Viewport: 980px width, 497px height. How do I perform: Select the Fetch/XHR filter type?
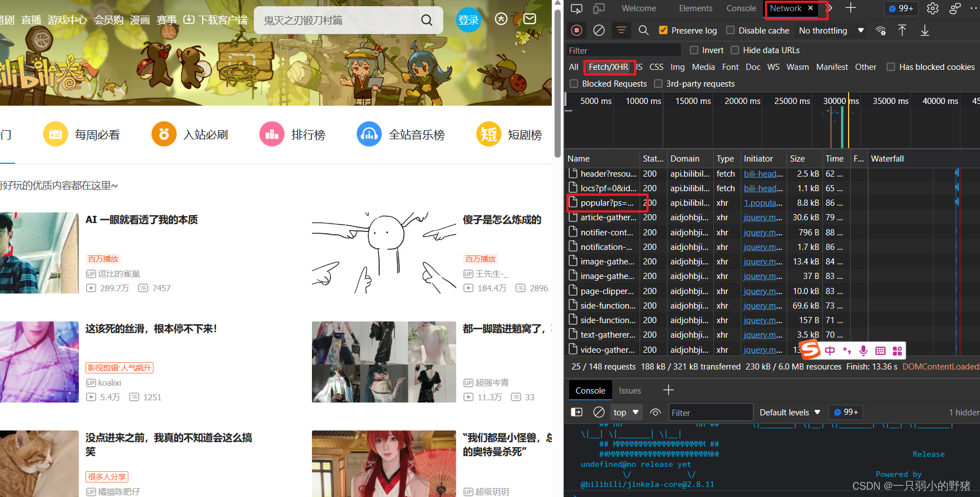608,67
